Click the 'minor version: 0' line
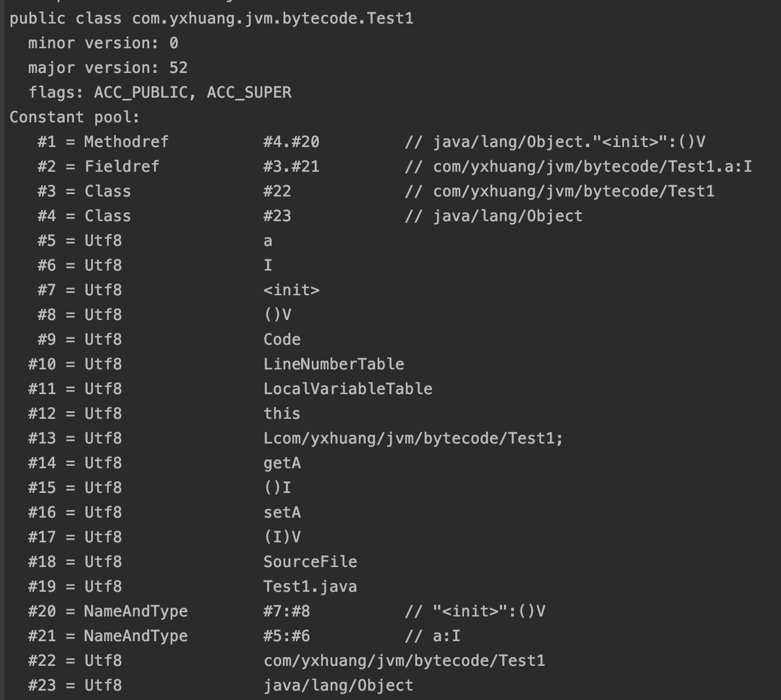Screen dimensions: 781x700 pyautogui.click(x=103, y=44)
